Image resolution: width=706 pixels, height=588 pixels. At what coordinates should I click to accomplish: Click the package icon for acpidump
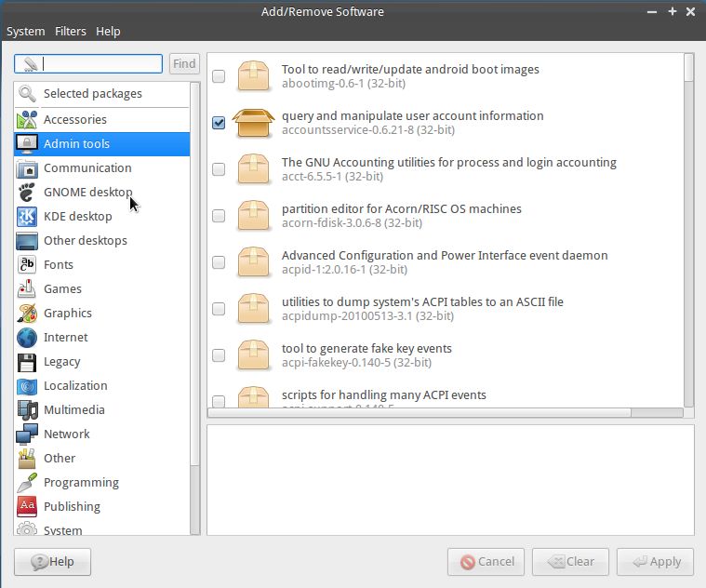(254, 309)
